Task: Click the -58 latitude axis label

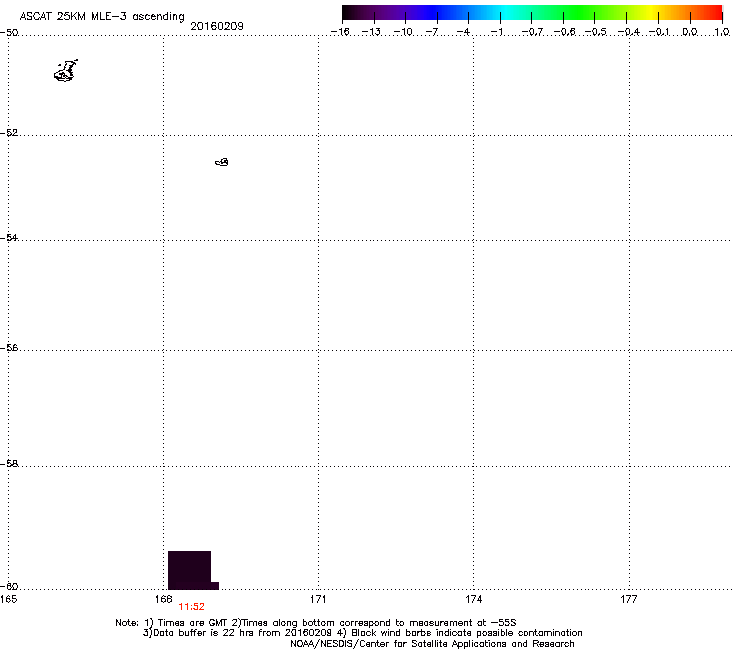Action: pos(9,464)
